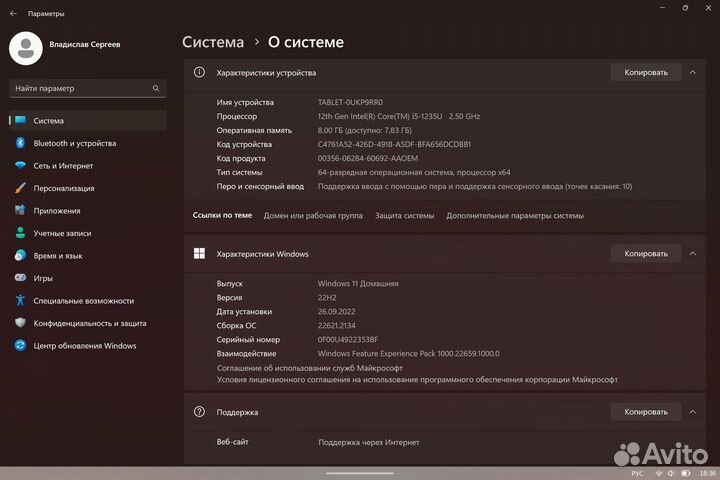Open Персонализация settings page
This screenshot has width=720, height=480.
point(87,188)
